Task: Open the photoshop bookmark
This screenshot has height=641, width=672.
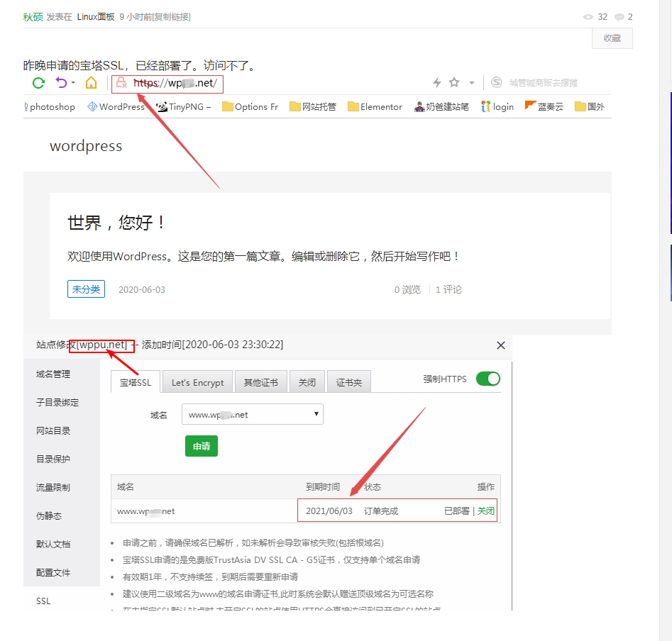Action: (50, 107)
